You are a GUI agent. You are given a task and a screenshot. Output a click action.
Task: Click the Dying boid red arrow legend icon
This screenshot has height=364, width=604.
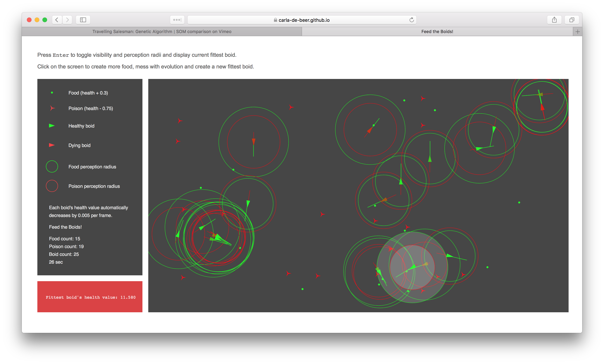tap(52, 145)
